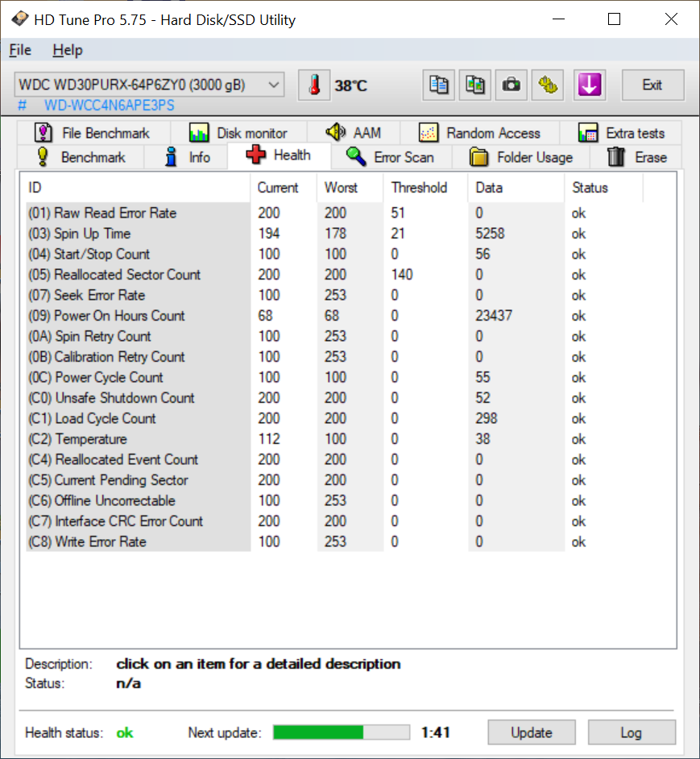Click the HD Tune Pro title bar icon
The width and height of the screenshot is (700, 759).
coord(20,19)
